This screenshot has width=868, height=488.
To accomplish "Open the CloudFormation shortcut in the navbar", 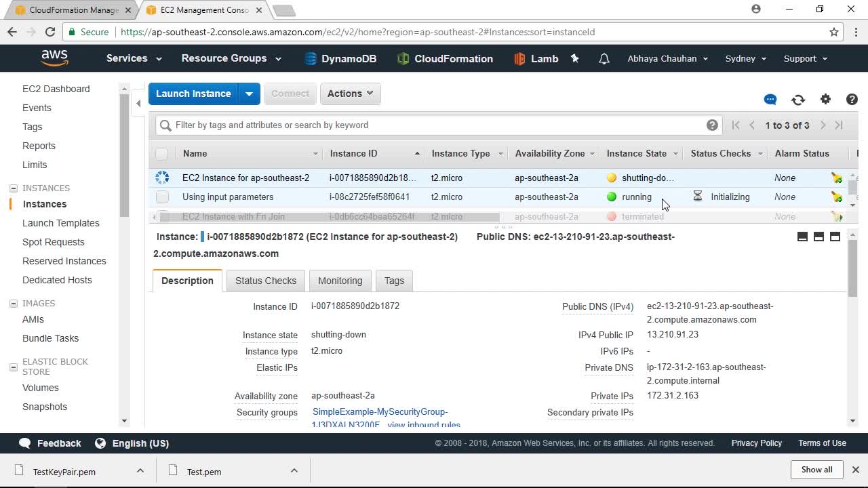I will click(x=445, y=58).
